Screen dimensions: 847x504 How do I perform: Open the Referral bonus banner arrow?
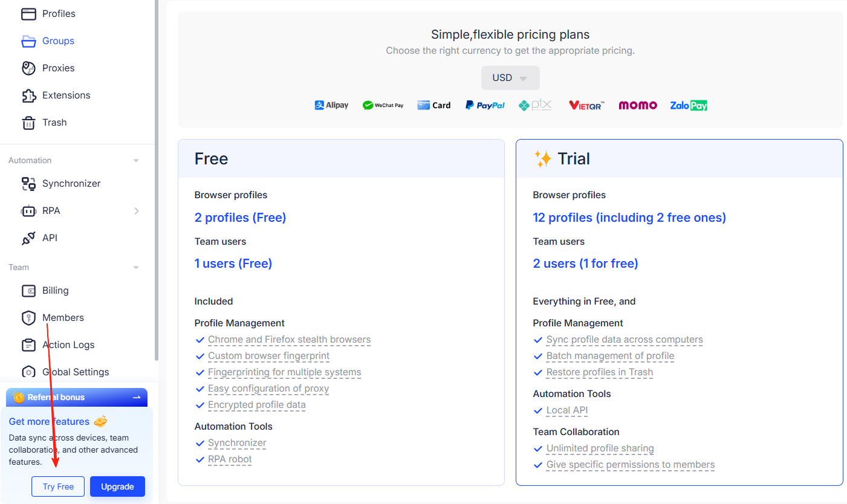pyautogui.click(x=137, y=397)
